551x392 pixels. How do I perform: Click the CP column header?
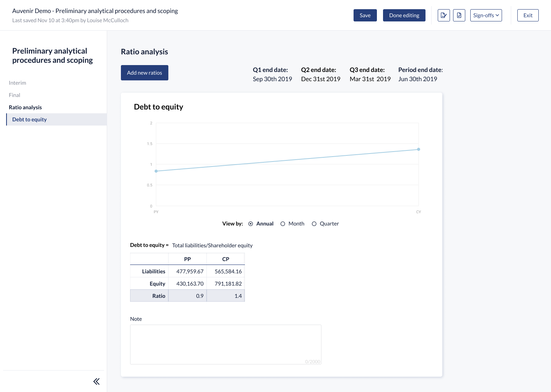226,259
